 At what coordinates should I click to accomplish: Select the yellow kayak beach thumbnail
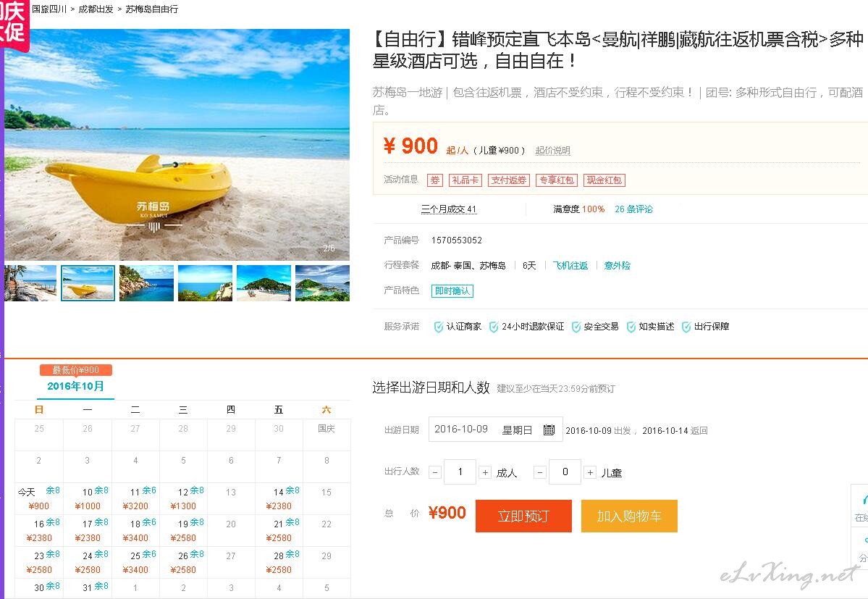[x=88, y=283]
